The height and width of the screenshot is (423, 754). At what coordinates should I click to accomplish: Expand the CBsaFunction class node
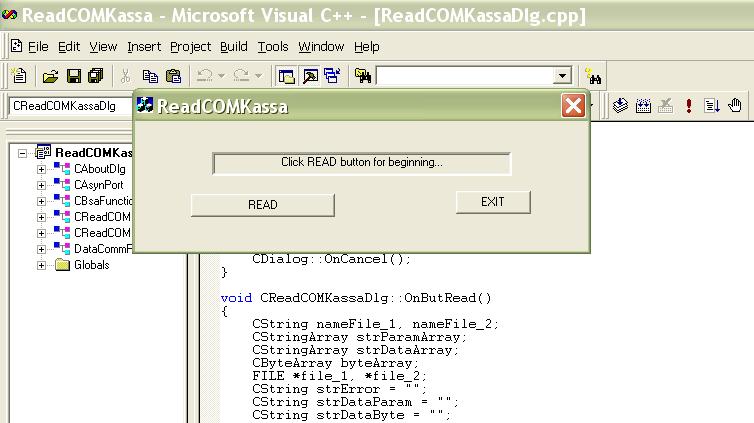pyautogui.click(x=41, y=201)
